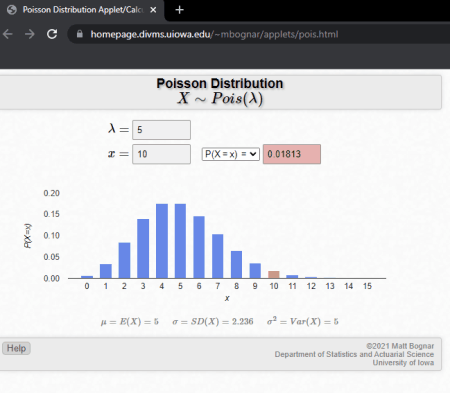This screenshot has height=393, width=450.
Task: Click the Help button
Action: tap(16, 348)
